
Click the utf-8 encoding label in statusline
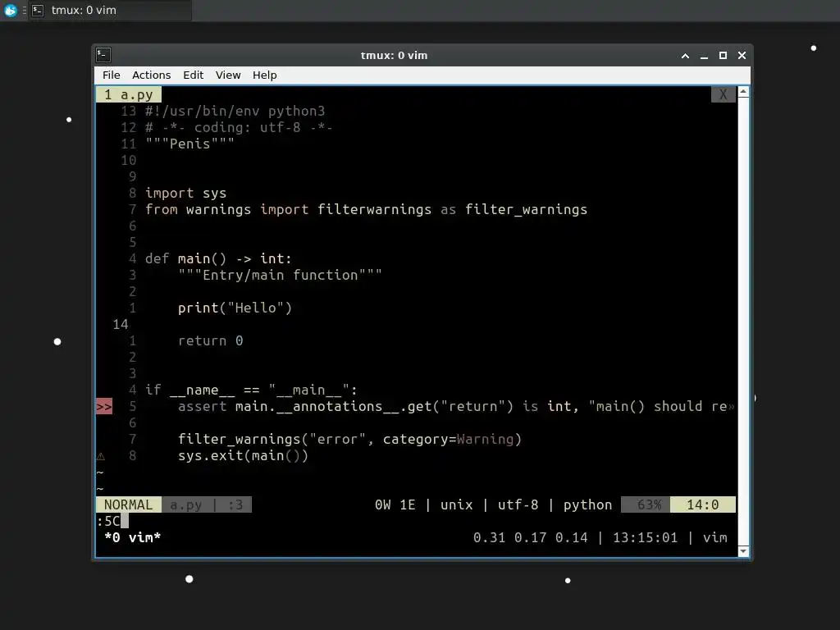518,504
